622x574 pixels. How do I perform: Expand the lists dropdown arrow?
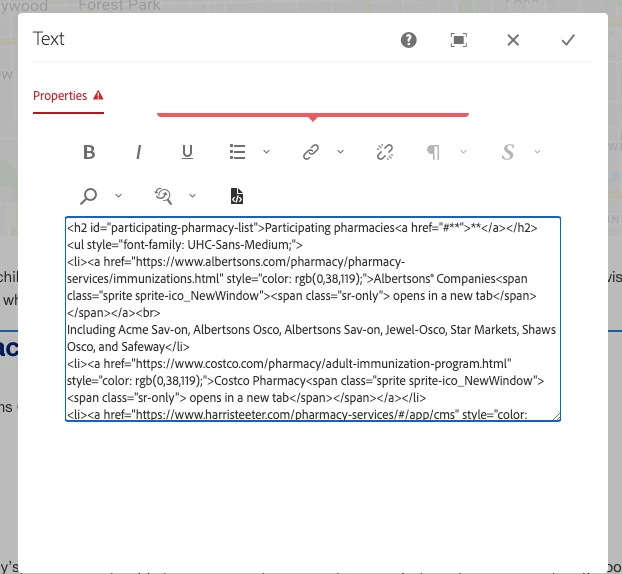267,152
